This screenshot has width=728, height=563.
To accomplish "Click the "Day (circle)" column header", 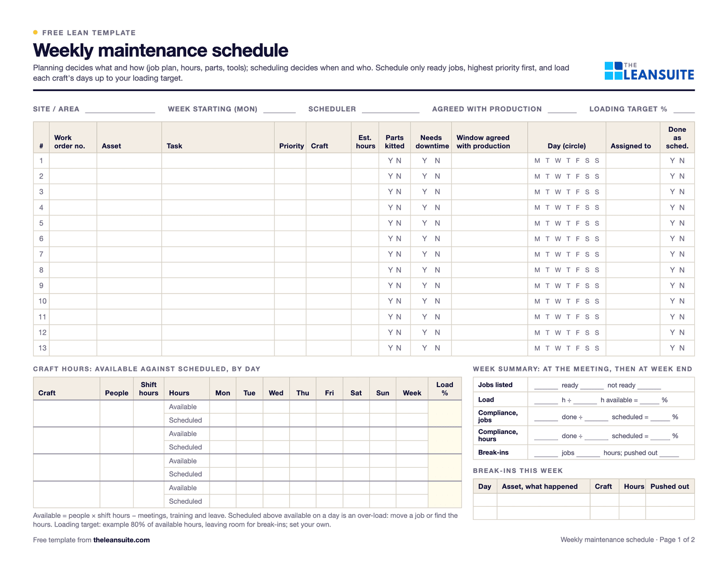I will [567, 146].
